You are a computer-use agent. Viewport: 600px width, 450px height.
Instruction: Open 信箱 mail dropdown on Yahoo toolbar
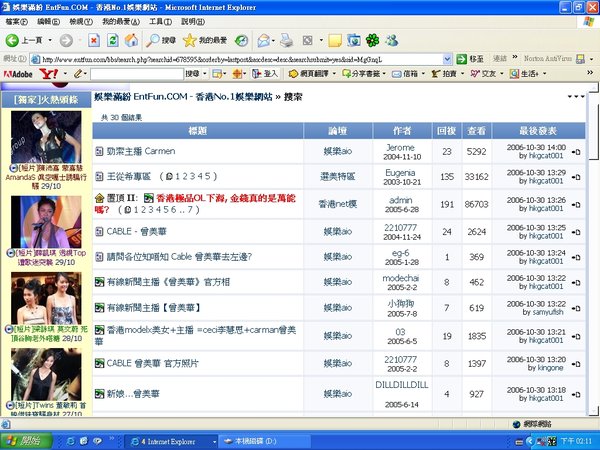click(x=423, y=73)
